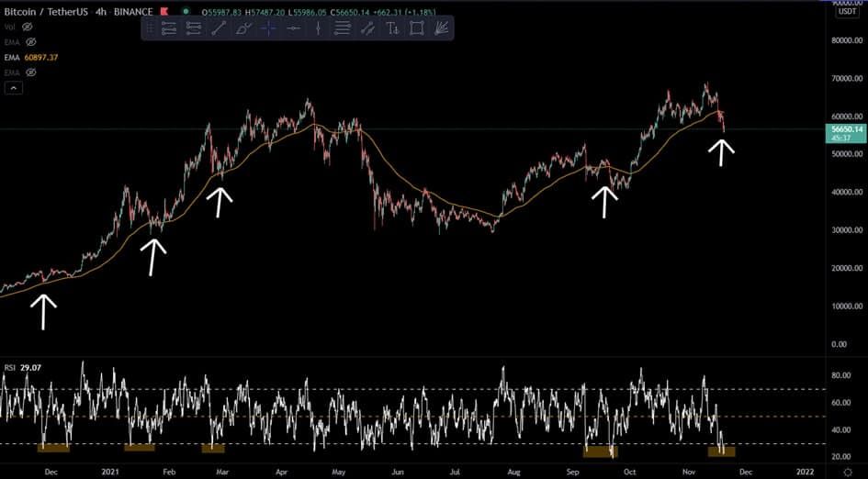The image size is (868, 479).
Task: Select the Rectangle shape tool
Action: click(417, 28)
